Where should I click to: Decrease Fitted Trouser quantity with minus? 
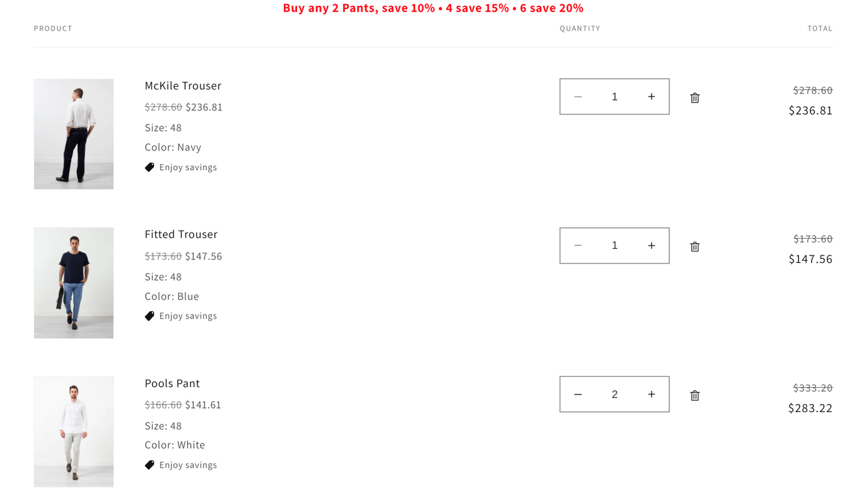(578, 245)
